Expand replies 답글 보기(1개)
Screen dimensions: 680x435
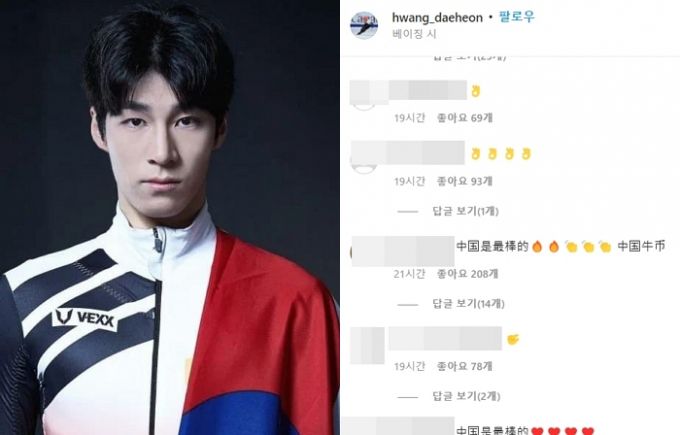[x=465, y=211]
